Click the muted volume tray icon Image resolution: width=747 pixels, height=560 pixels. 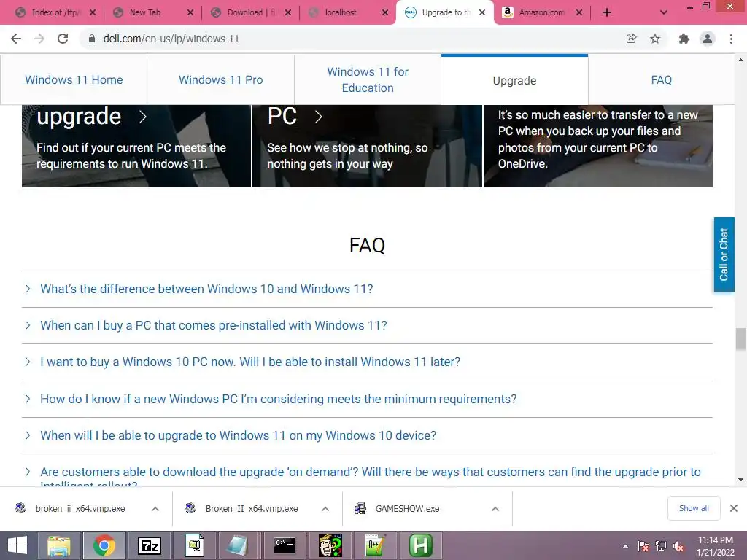(678, 546)
